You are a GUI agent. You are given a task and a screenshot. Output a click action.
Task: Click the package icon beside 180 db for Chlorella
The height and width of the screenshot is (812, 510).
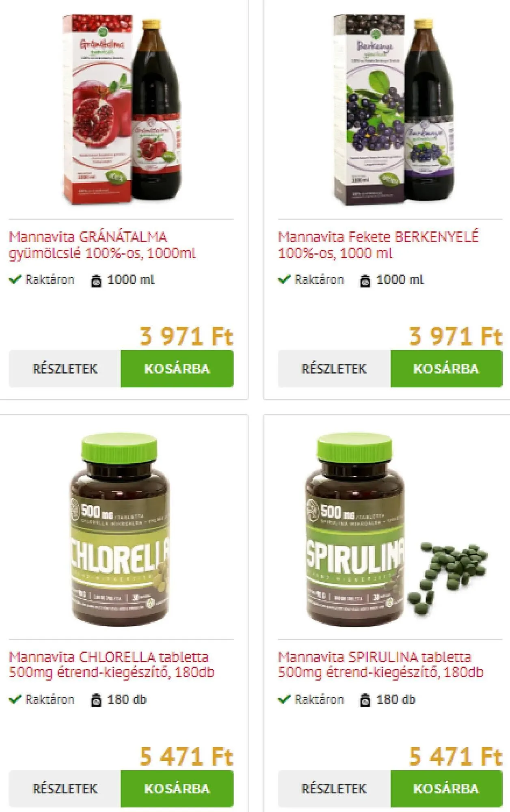coord(96,700)
